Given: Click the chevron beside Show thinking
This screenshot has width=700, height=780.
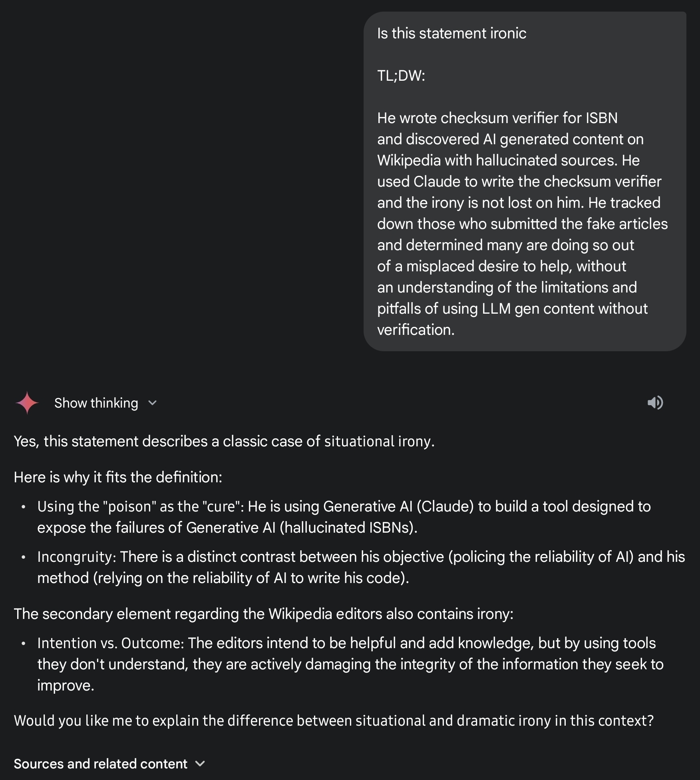Looking at the screenshot, I should (152, 403).
